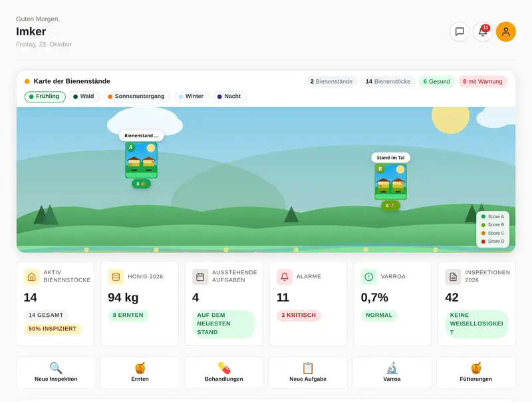Click the 6 Gesund status chip
532x402 pixels.
[437, 81]
